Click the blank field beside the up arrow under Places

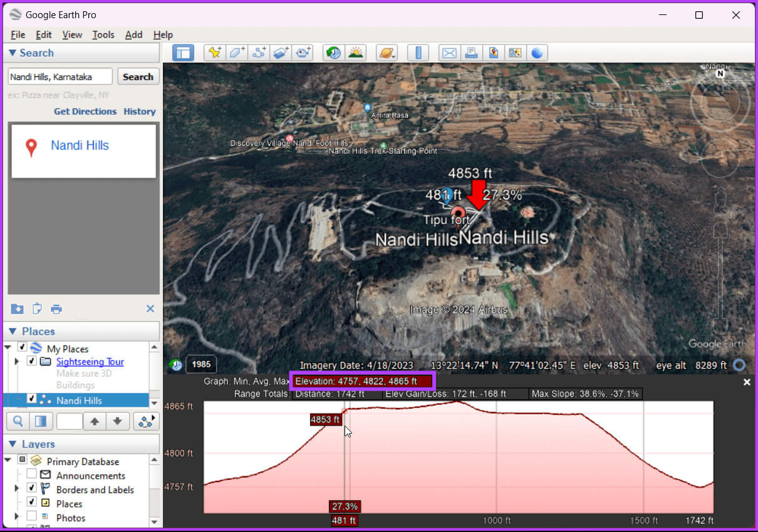(70, 421)
